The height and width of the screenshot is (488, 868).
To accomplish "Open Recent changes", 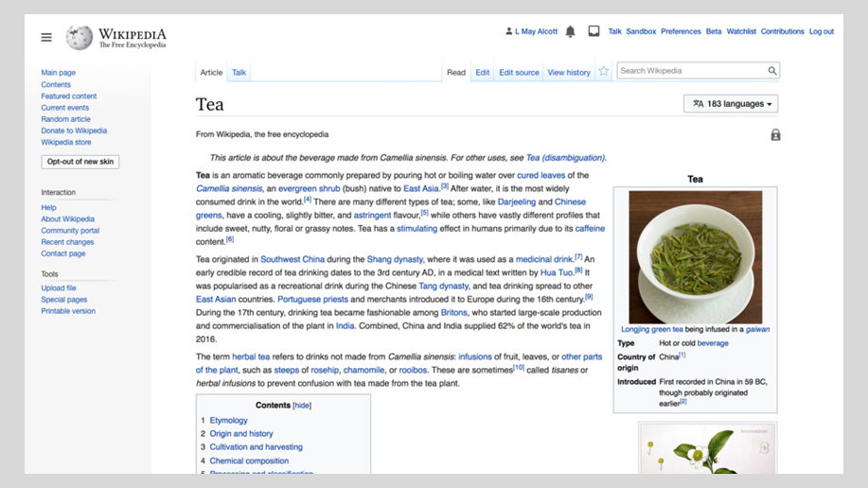I will point(67,242).
